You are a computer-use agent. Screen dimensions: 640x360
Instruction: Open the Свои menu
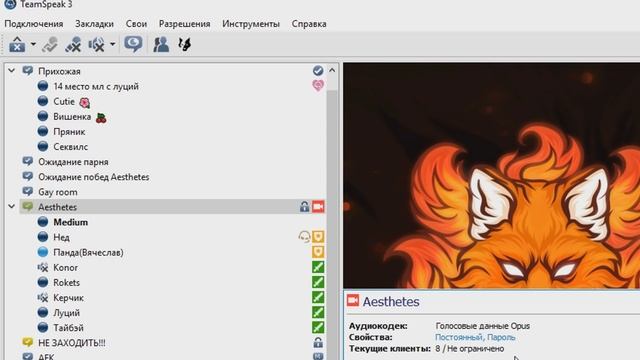[x=136, y=24]
